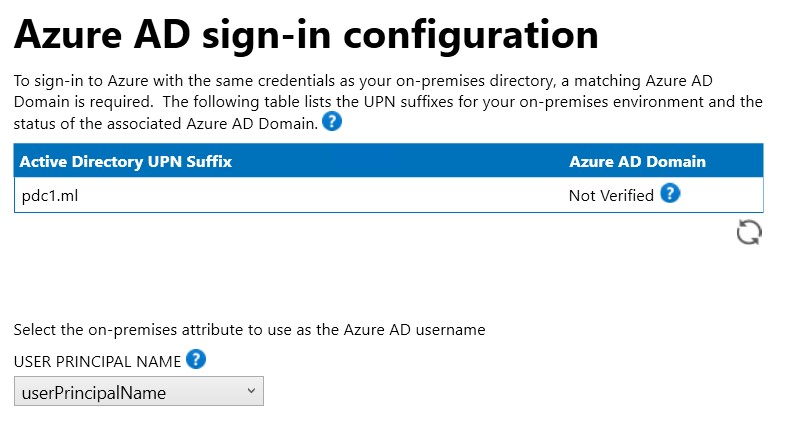Select the Azure AD Domain column header
Screen dimensions: 812x431
pos(637,162)
